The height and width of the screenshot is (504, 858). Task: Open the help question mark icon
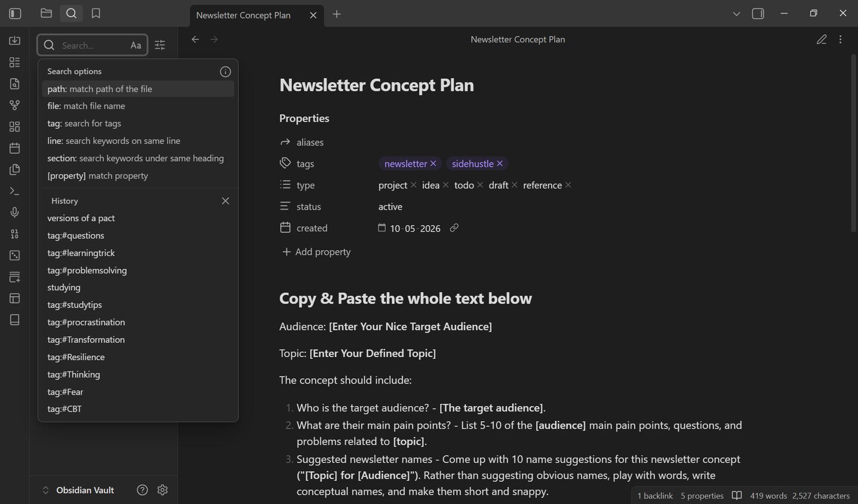[142, 490]
